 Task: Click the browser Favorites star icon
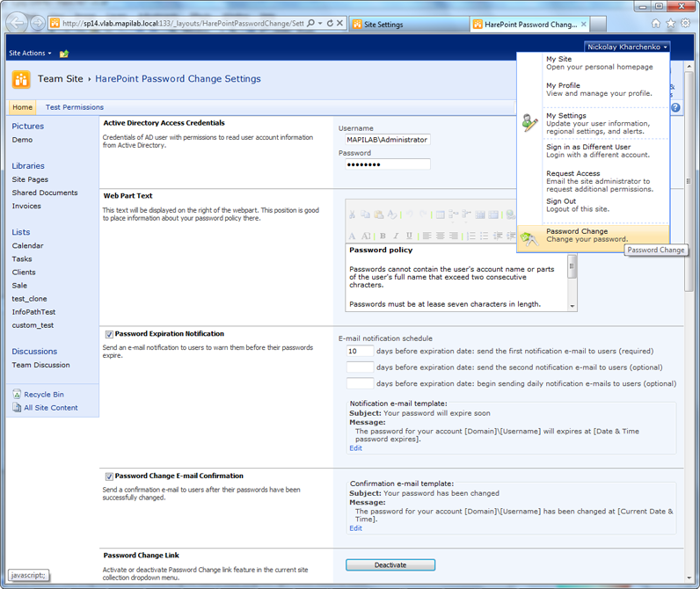point(671,24)
